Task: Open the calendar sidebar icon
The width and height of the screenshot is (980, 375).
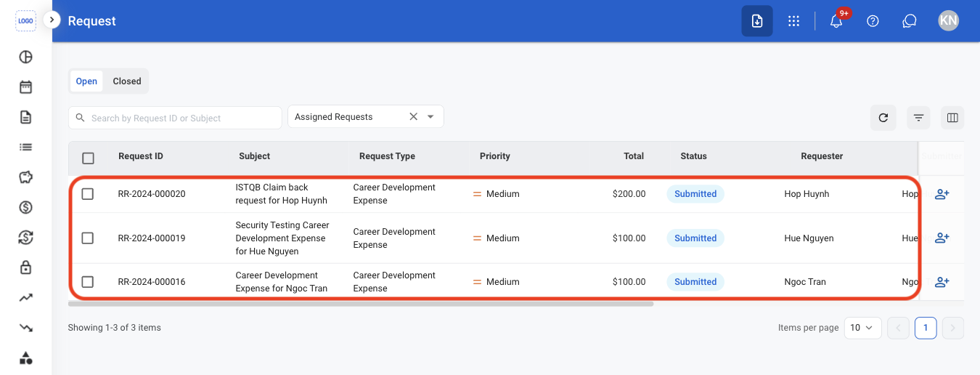Action: point(25,87)
